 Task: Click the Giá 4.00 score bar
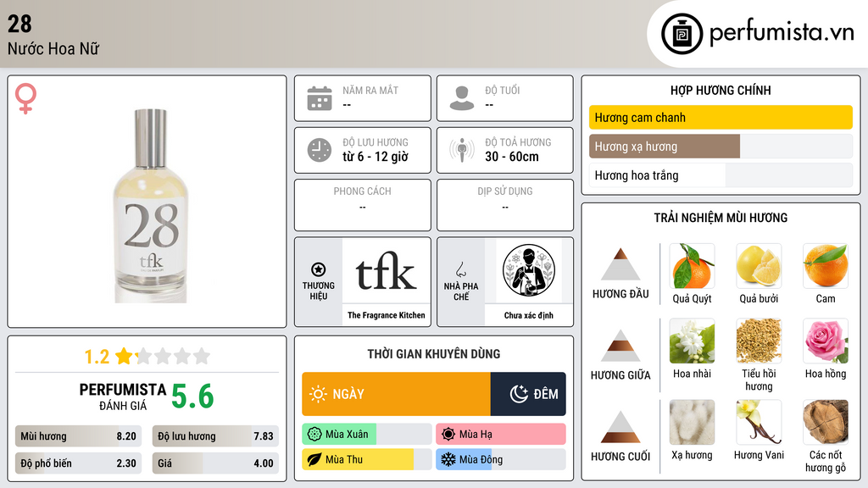[x=215, y=463]
